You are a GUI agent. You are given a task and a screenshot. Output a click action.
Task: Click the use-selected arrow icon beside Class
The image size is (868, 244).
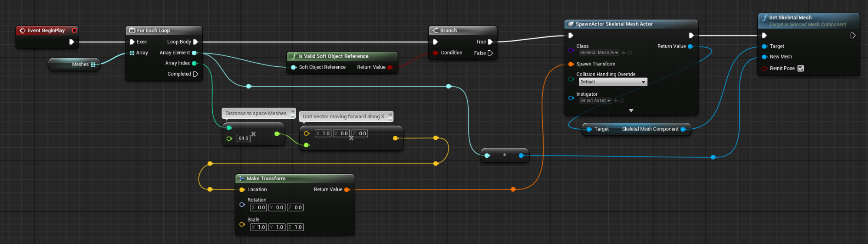click(624, 52)
